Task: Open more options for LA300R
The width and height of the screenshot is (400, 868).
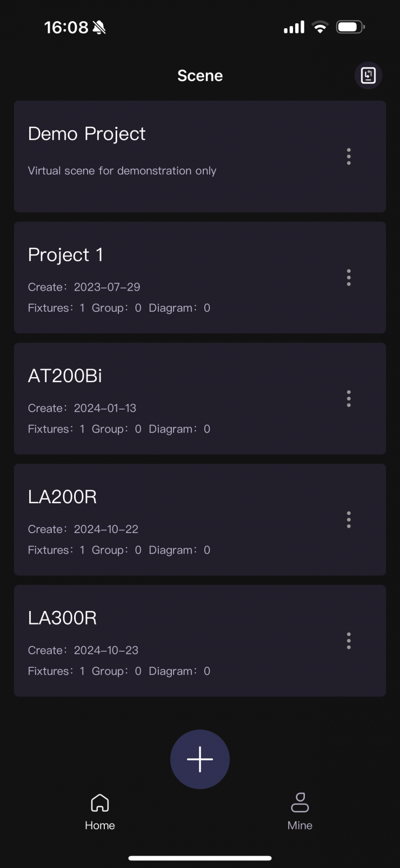Action: click(349, 641)
